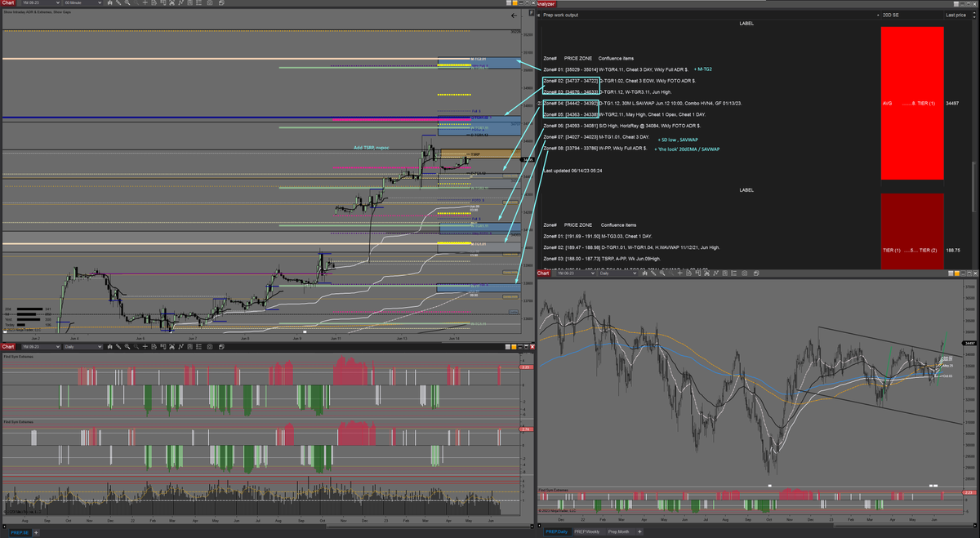Select Chart title tab of 60 Minute window
This screenshot has height=538, width=980.
(7, 3)
